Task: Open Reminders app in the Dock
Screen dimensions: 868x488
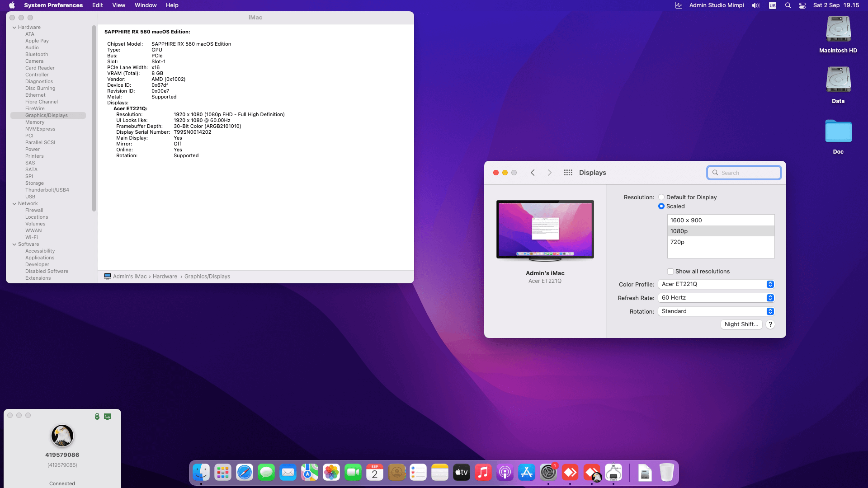Action: 418,473
